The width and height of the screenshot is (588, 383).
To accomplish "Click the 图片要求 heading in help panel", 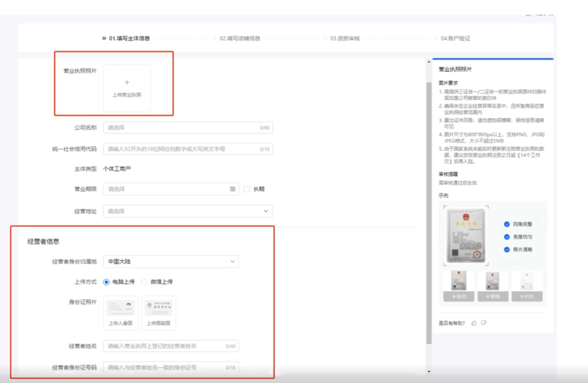I will point(448,83).
